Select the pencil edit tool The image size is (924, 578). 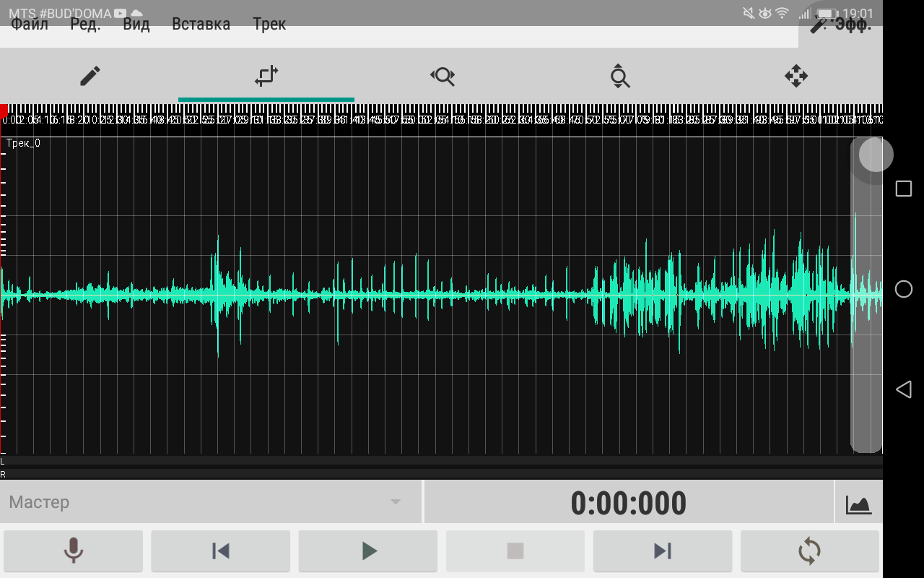90,75
